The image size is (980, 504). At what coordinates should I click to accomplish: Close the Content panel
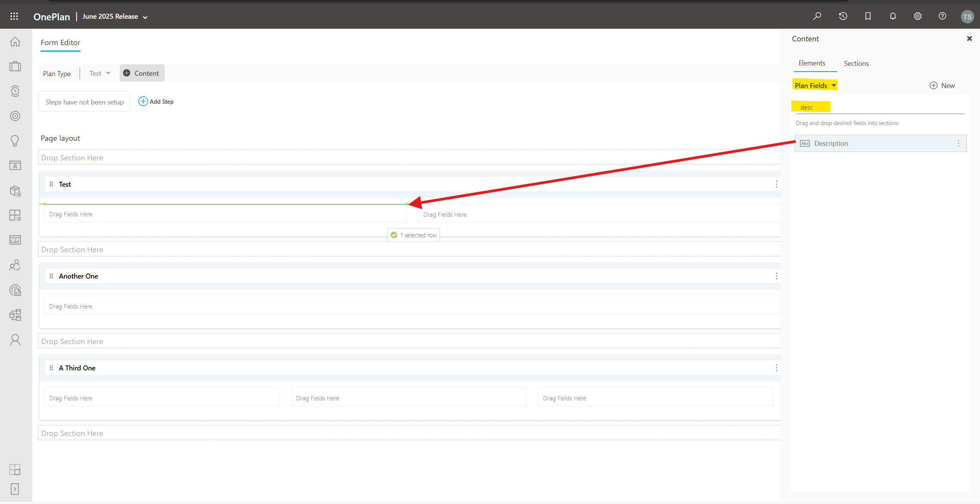pyautogui.click(x=969, y=39)
